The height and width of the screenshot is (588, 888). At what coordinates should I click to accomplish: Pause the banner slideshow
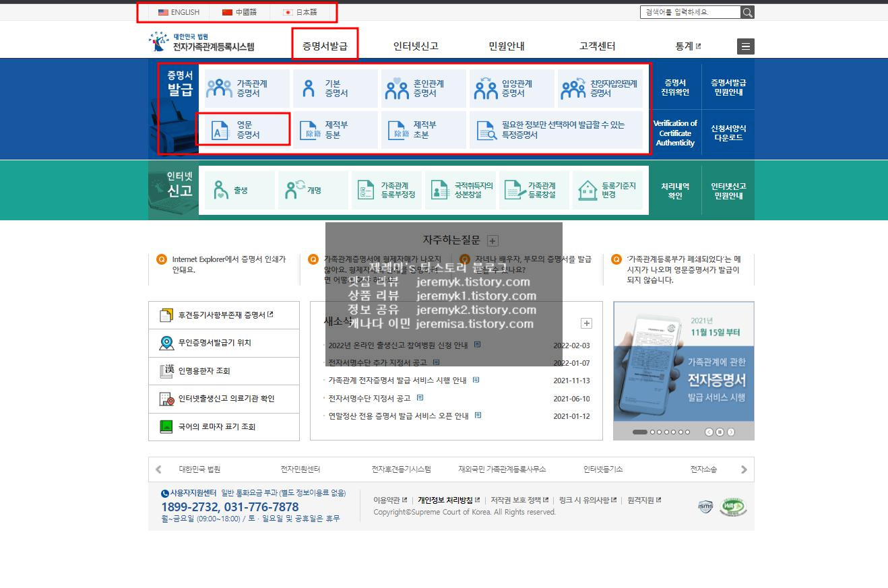pyautogui.click(x=720, y=432)
